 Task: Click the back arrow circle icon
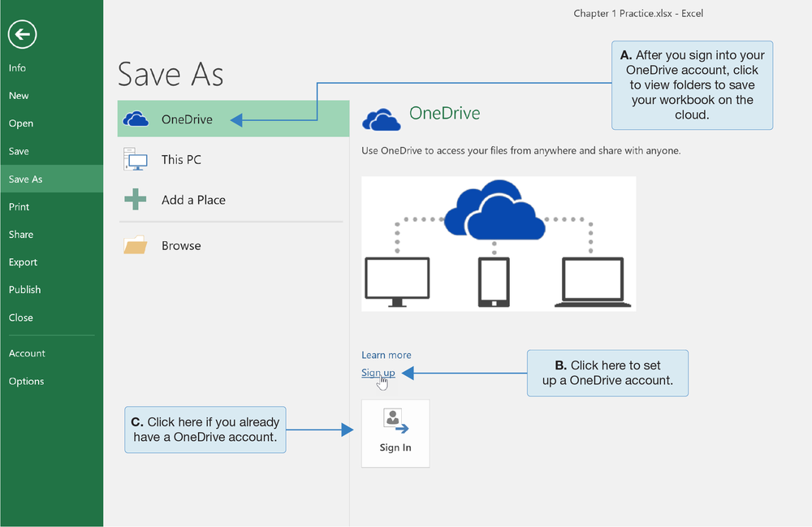(23, 34)
